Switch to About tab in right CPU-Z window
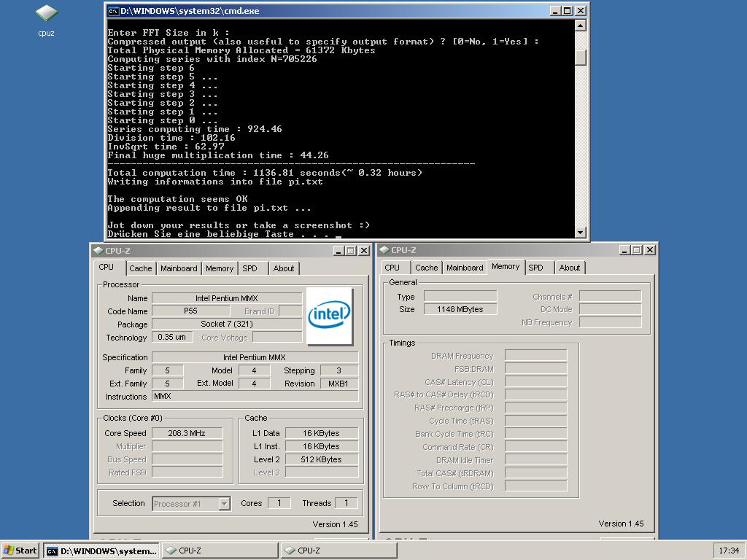This screenshot has height=560, width=747. coord(570,268)
